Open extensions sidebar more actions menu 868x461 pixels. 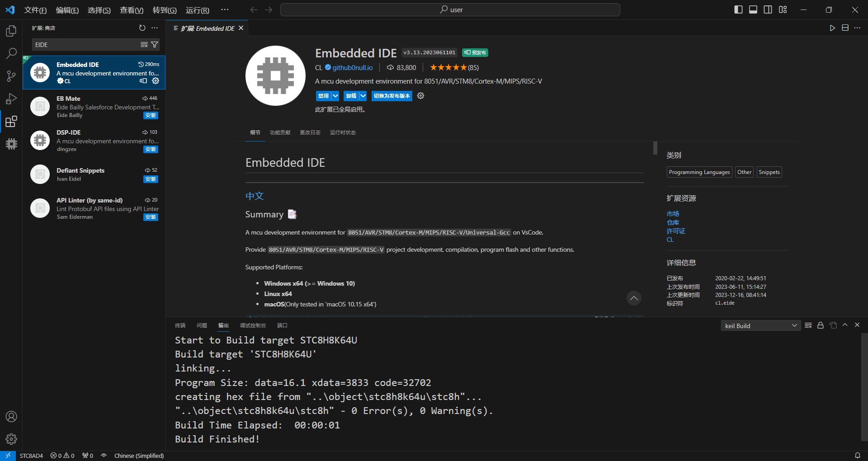click(x=155, y=28)
